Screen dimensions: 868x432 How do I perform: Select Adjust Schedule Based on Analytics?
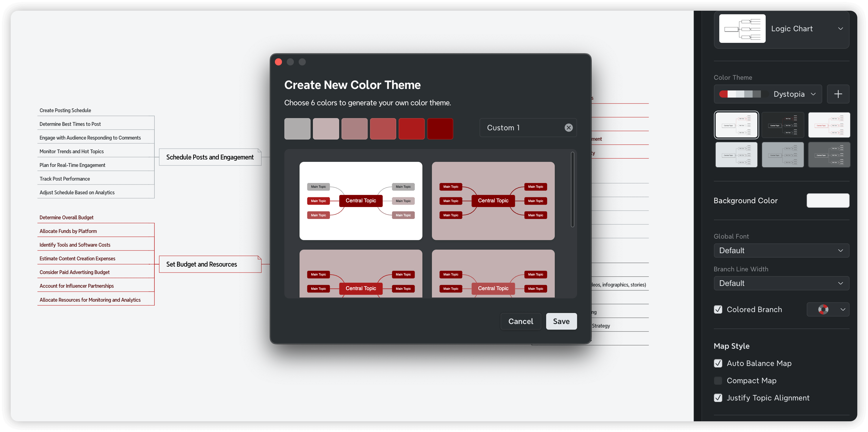77,192
